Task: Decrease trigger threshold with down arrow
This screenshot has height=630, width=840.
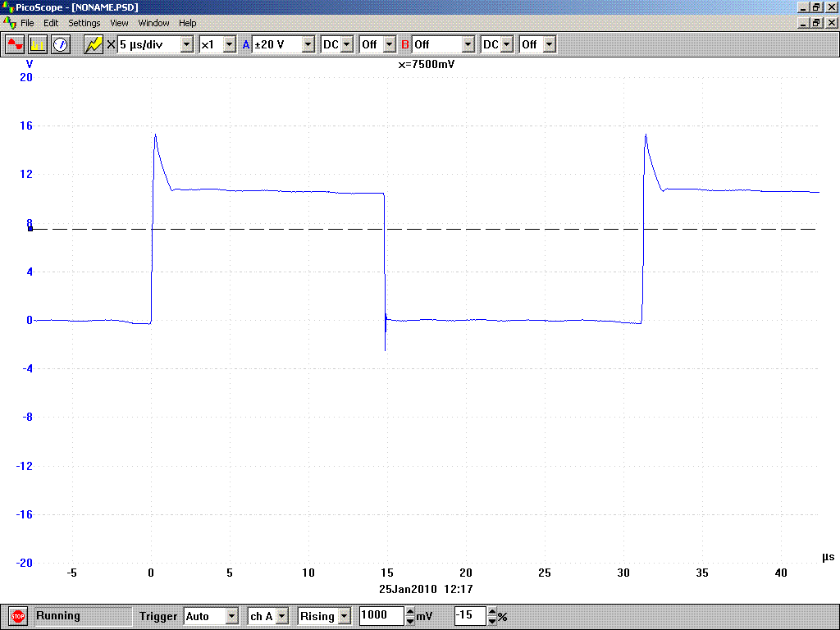Action: (x=410, y=621)
